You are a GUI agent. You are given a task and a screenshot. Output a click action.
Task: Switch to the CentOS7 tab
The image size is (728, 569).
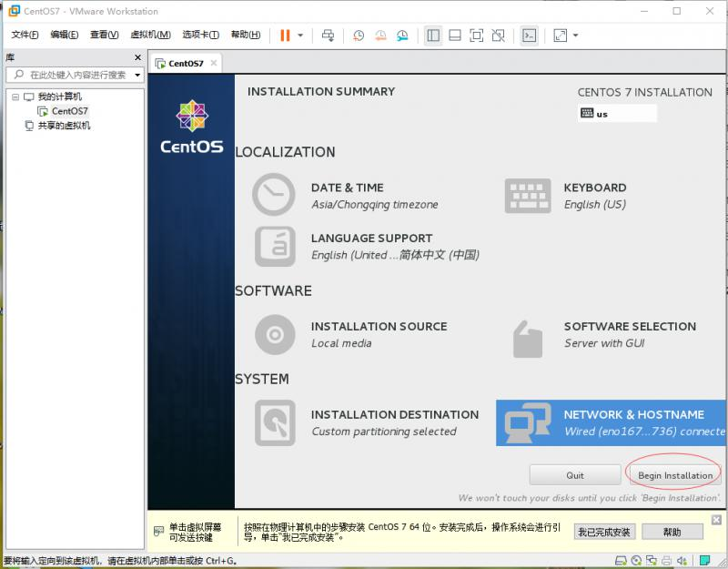coord(184,65)
